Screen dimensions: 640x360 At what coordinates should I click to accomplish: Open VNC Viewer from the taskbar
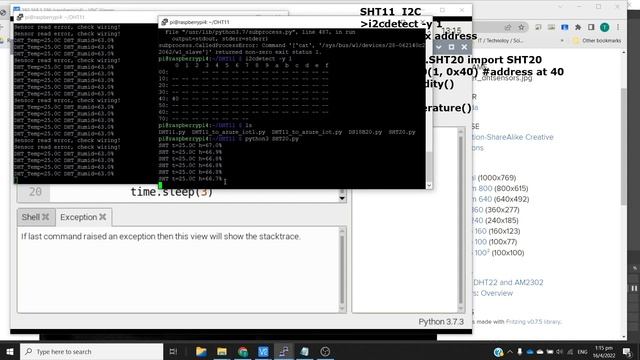[x=263, y=351]
